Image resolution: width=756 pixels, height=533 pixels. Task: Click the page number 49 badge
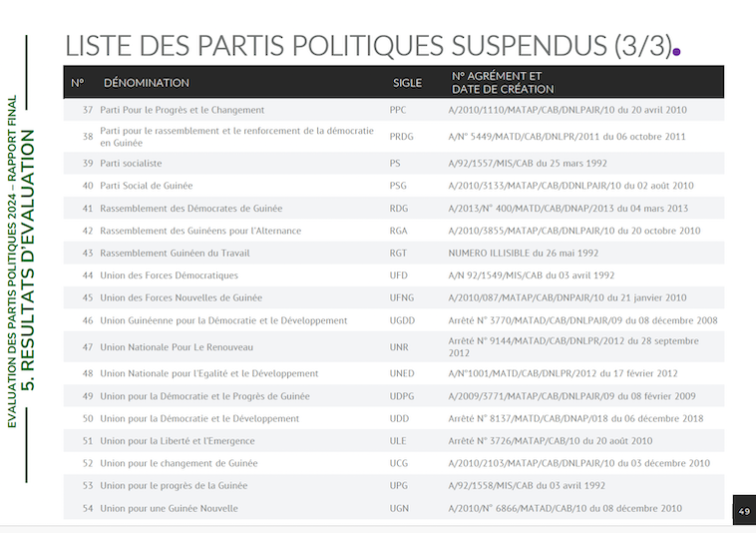pyautogui.click(x=744, y=511)
